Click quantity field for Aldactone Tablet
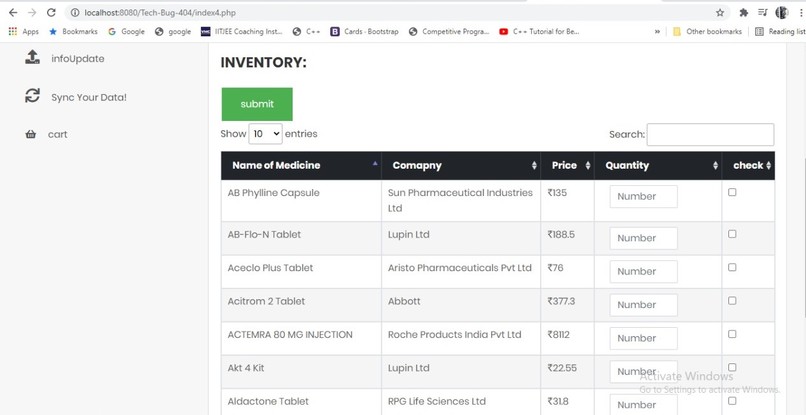The image size is (806, 415). click(644, 405)
